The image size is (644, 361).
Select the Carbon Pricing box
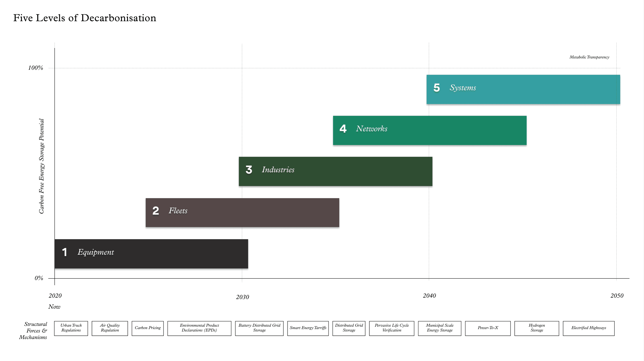coord(148,328)
